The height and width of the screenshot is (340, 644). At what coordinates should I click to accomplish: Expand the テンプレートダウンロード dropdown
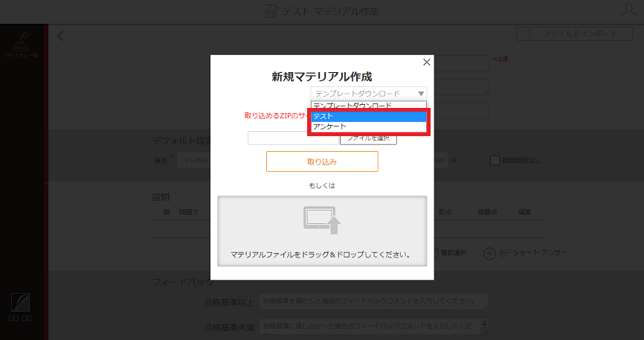368,94
